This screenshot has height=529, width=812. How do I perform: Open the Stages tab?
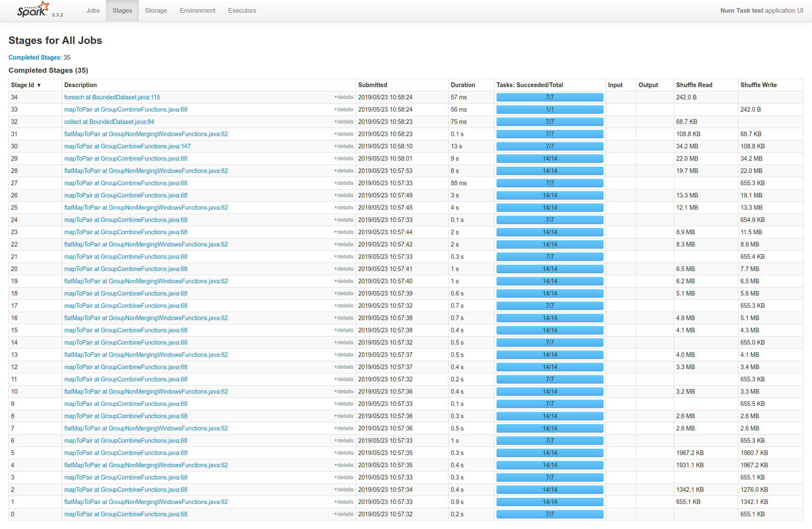pos(122,11)
